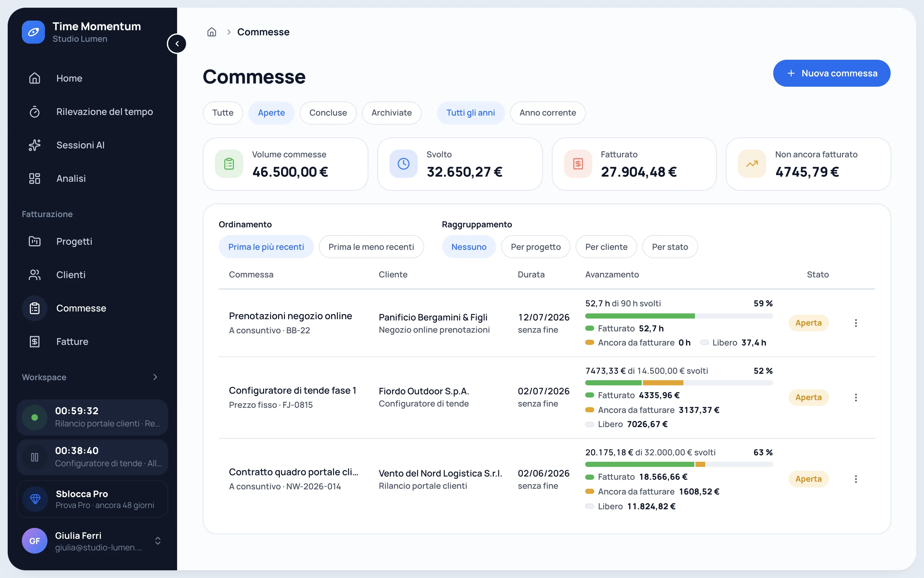Open Rilevazione del tempo stopwatch icon
924x578 pixels.
click(35, 112)
